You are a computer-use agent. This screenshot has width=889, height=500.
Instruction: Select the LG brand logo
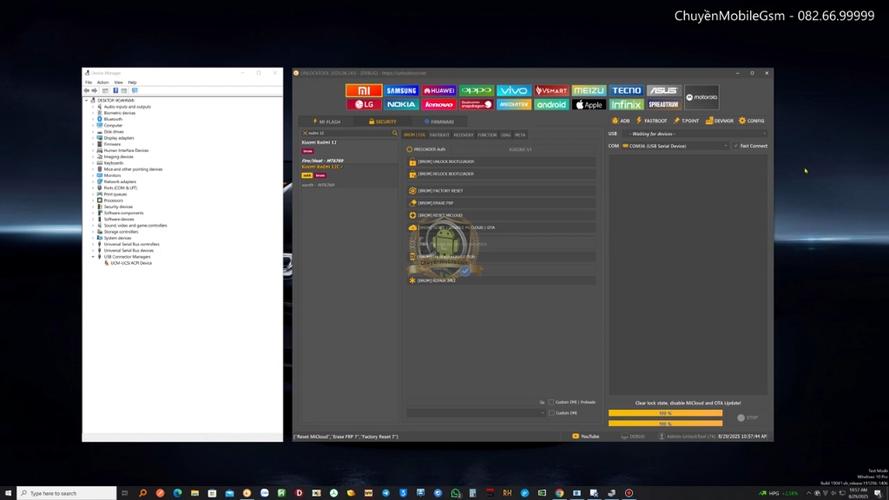(x=363, y=104)
